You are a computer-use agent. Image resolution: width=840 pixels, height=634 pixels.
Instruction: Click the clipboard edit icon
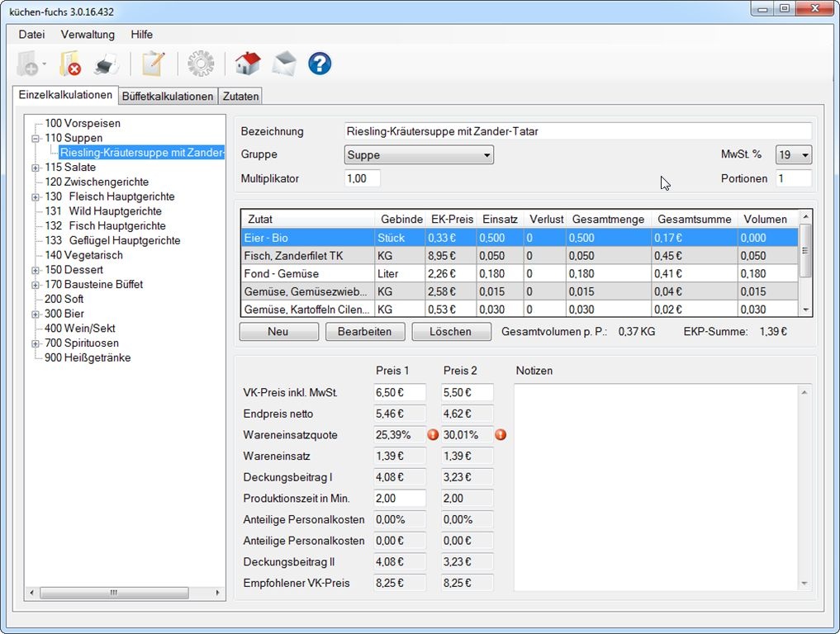tap(153, 64)
